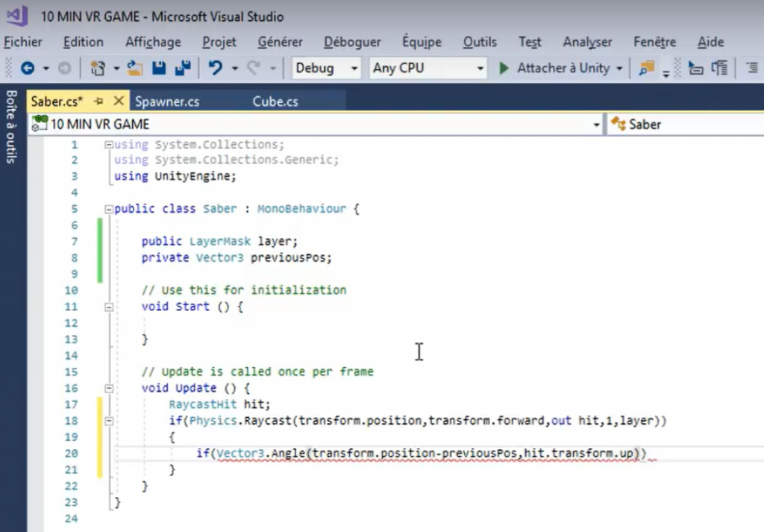Click the Attacher à Unity button
Image resolution: width=764 pixels, height=532 pixels.
click(563, 68)
